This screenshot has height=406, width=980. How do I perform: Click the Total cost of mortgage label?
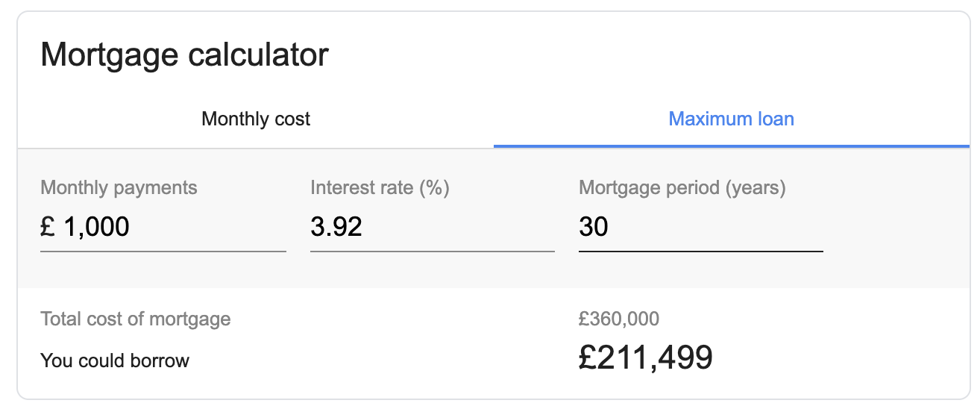135,319
